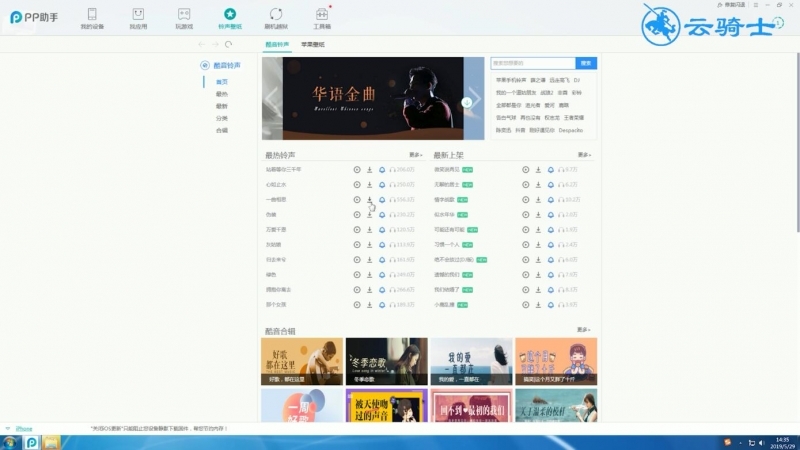The height and width of the screenshot is (450, 800).
Task: Select 最热 in the left sidebar
Action: 221,94
